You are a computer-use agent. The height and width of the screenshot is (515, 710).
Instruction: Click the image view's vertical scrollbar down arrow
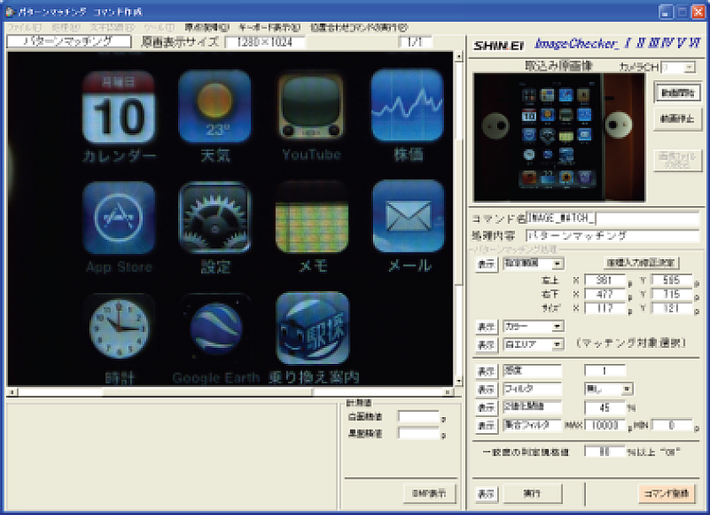point(459,381)
